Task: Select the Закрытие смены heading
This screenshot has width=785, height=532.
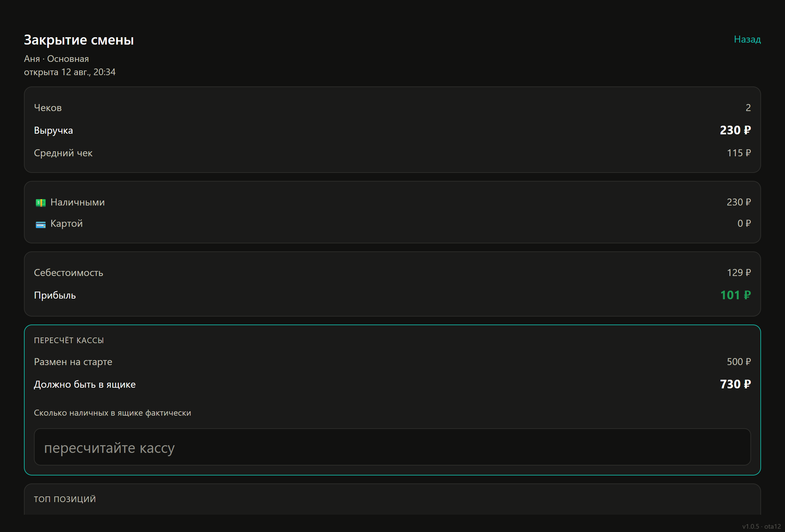Action: [x=79, y=40]
